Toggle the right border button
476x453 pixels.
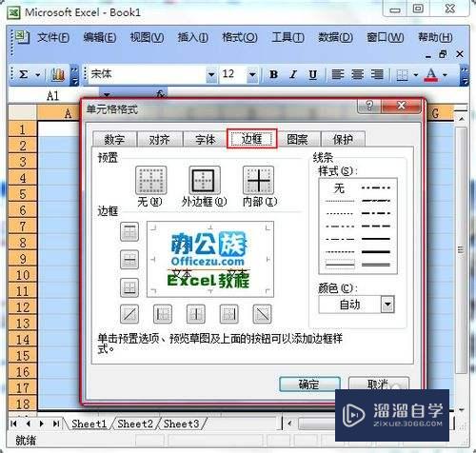[228, 314]
